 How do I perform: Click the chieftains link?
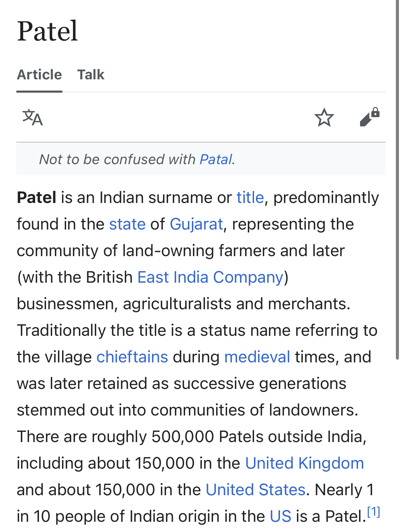[x=132, y=357]
